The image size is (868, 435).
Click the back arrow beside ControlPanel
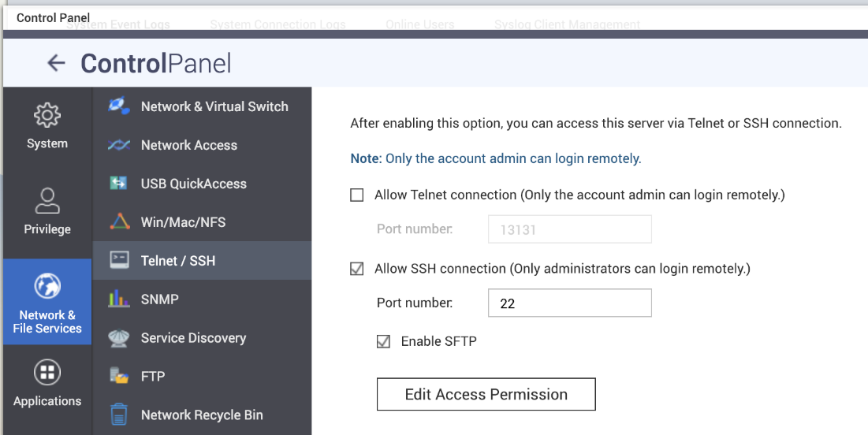tap(56, 62)
